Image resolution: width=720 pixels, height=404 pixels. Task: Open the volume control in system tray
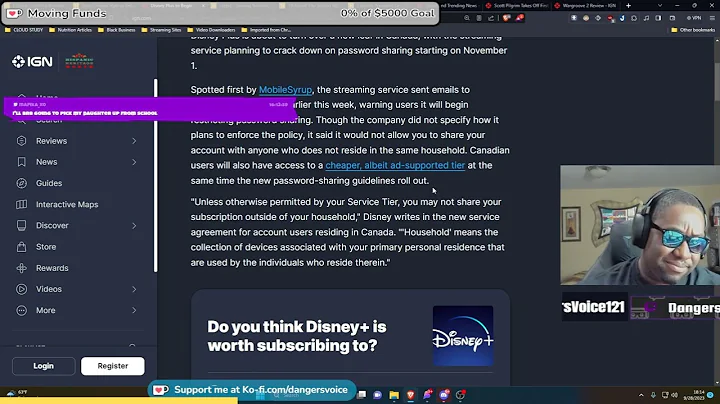point(675,395)
